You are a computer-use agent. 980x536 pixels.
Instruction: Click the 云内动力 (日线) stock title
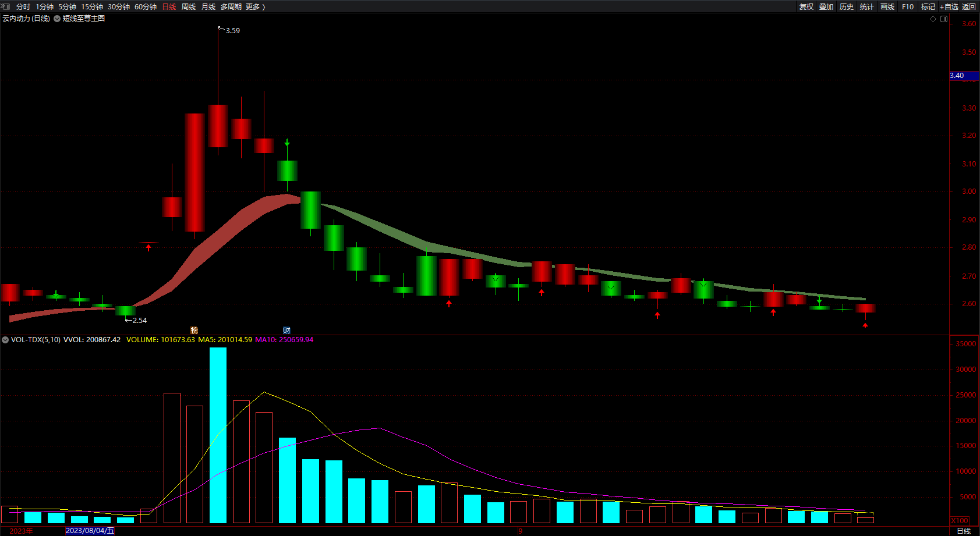pyautogui.click(x=26, y=19)
